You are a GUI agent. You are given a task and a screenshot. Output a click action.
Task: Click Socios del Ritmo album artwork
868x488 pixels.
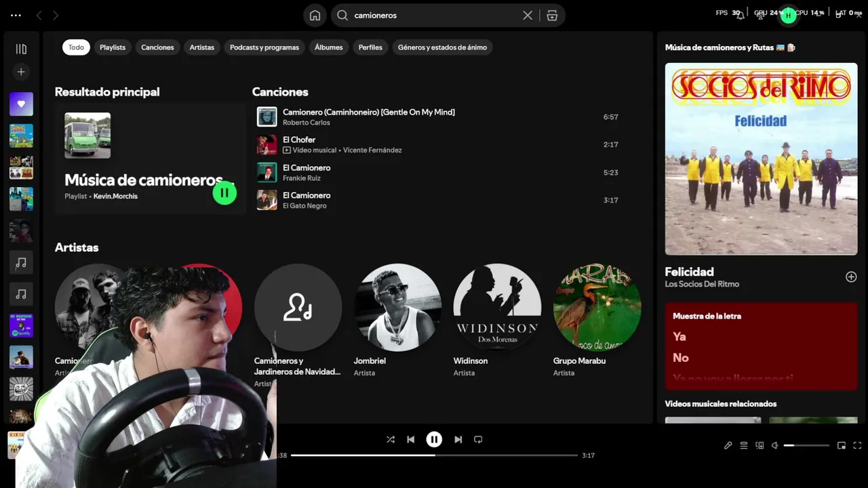(x=761, y=159)
